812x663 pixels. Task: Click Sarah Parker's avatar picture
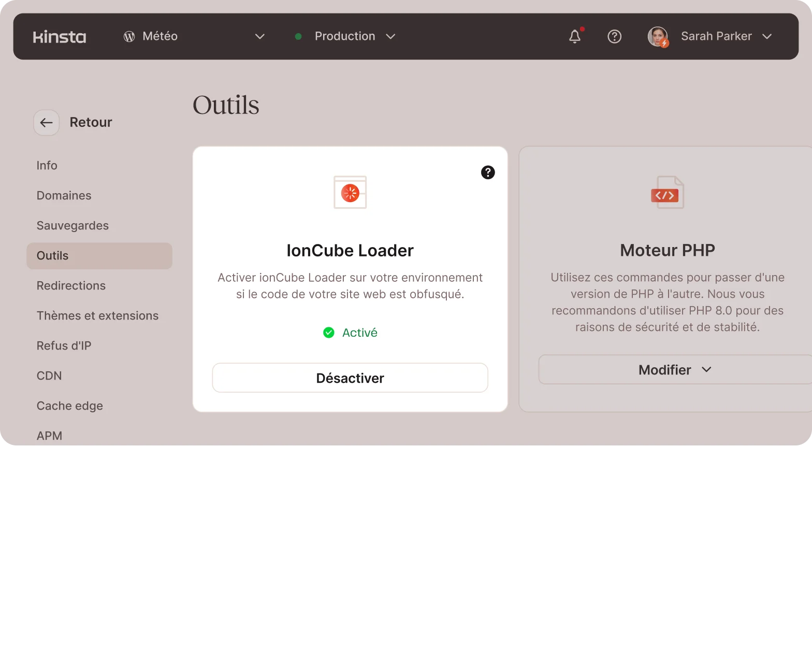click(658, 36)
